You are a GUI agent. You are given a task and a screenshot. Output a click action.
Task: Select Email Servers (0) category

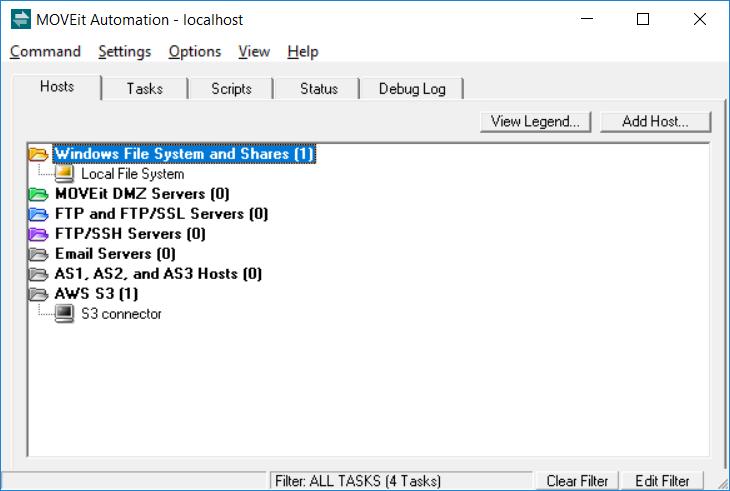coord(115,254)
